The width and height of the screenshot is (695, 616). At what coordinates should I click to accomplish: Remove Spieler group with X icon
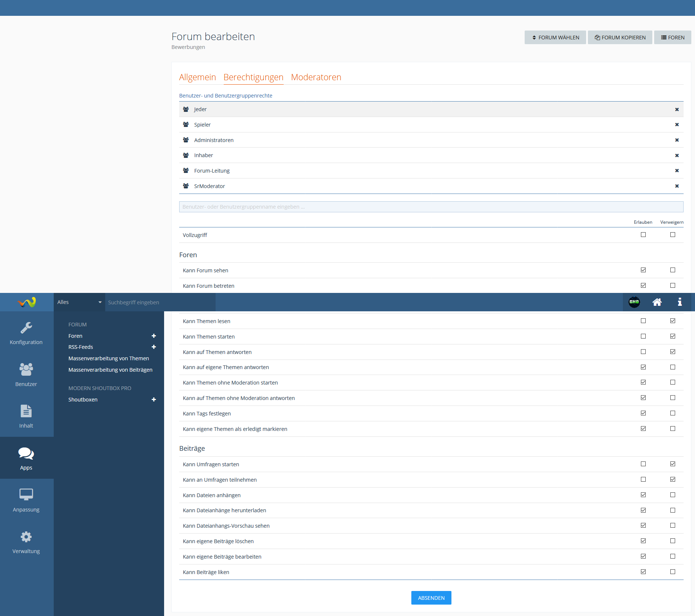pos(677,125)
